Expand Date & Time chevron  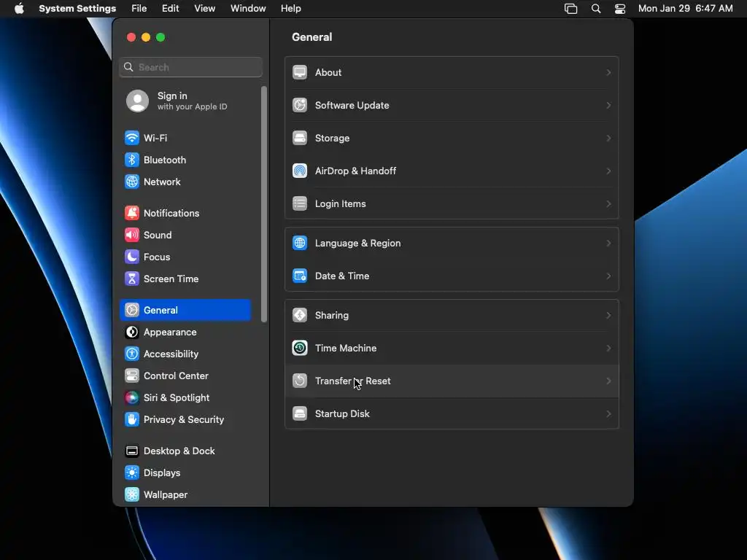tap(608, 276)
